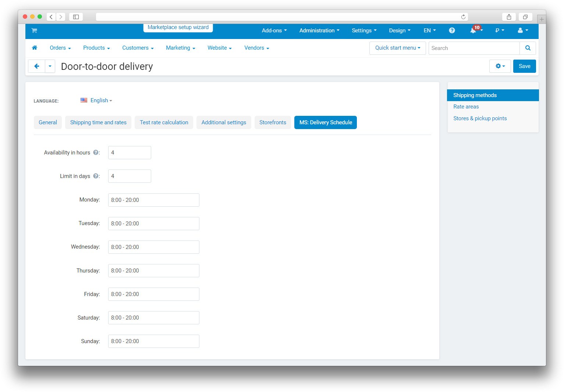Image resolution: width=564 pixels, height=392 pixels.
Task: Click the Monday schedule input field
Action: click(153, 200)
